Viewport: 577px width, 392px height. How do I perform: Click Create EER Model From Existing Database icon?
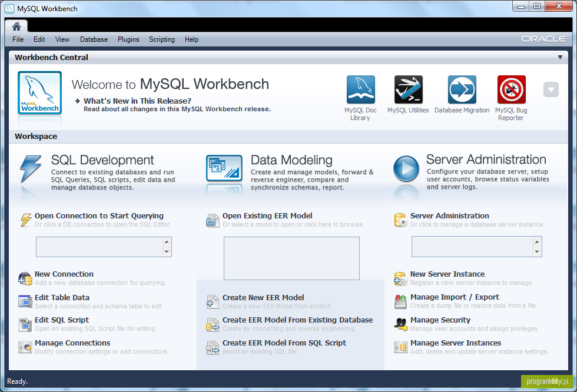coord(213,324)
